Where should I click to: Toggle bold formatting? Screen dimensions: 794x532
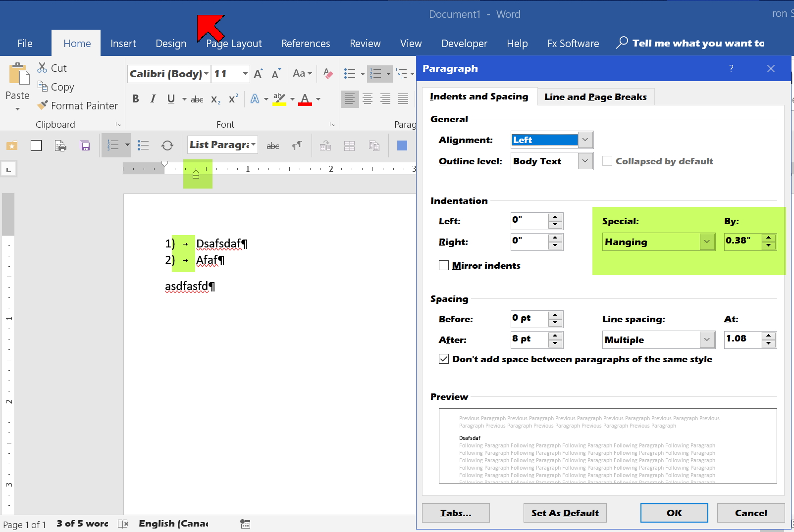click(135, 98)
